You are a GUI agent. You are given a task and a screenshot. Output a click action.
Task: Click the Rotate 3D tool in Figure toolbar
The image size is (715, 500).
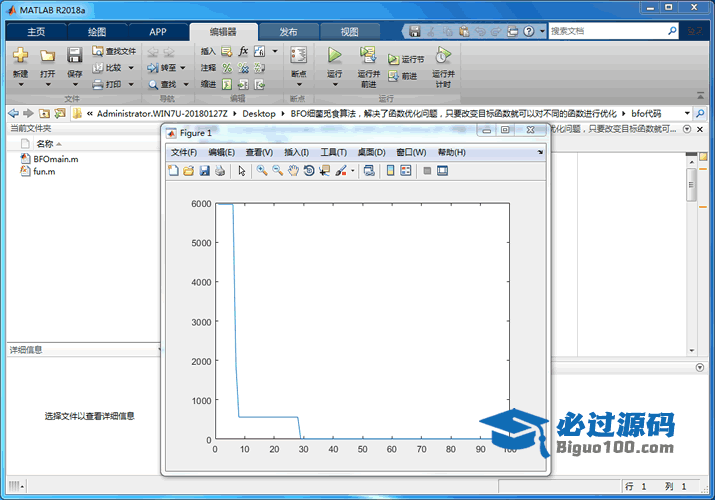[x=309, y=171]
